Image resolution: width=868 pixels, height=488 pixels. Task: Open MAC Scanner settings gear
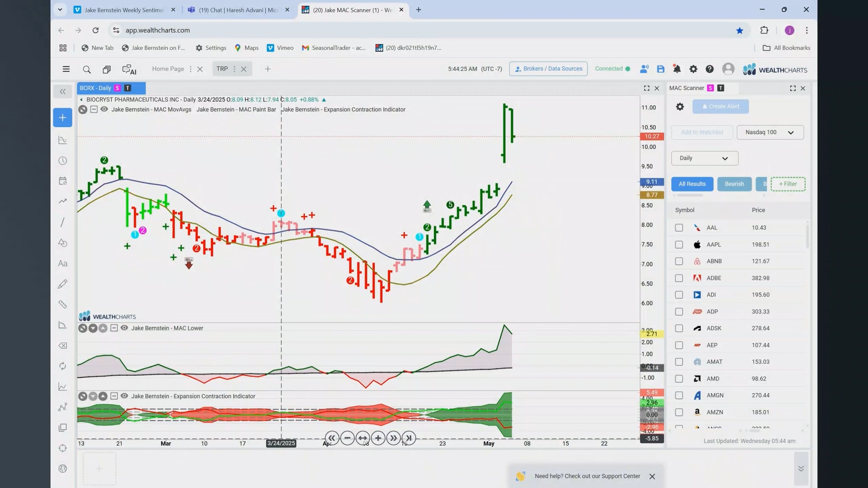679,107
